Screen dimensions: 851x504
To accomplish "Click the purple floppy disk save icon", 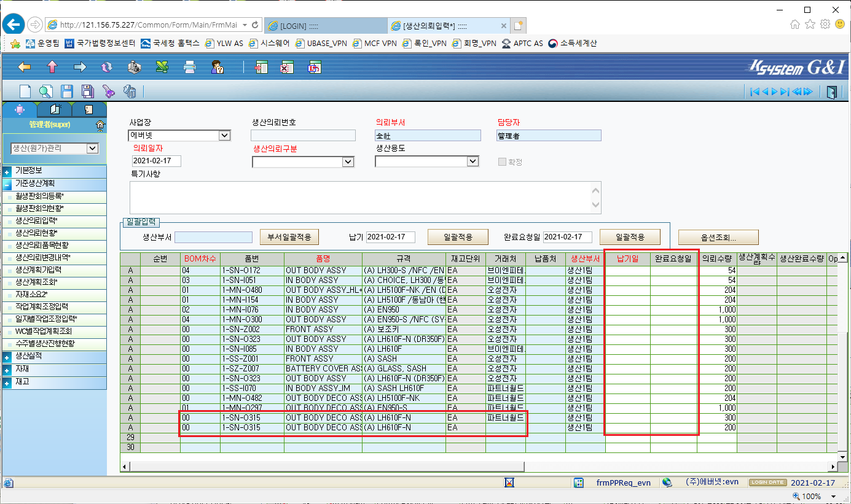I will coord(88,91).
